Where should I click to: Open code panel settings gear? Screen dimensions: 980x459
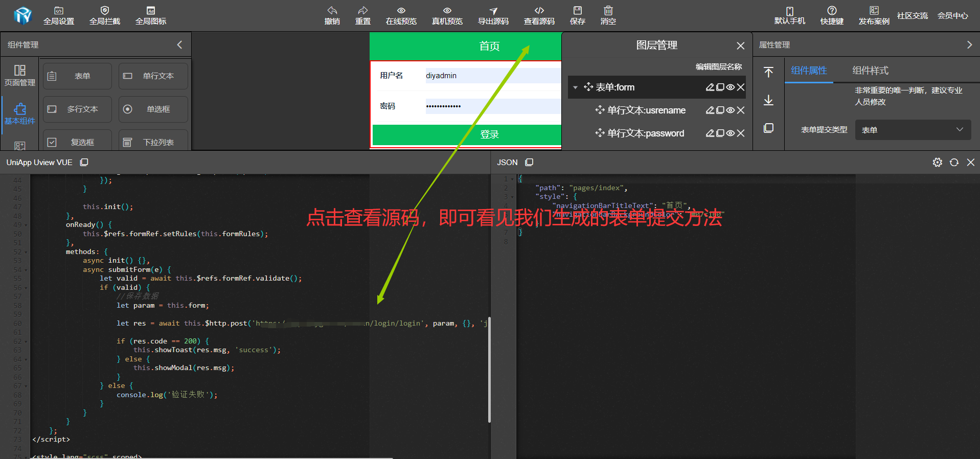pos(938,163)
